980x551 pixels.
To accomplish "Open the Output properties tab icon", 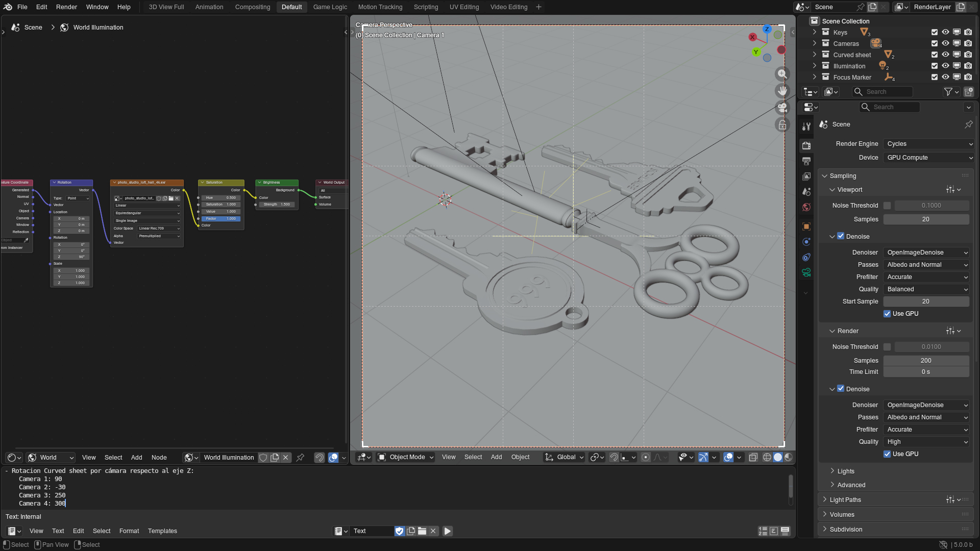I will pos(806,161).
